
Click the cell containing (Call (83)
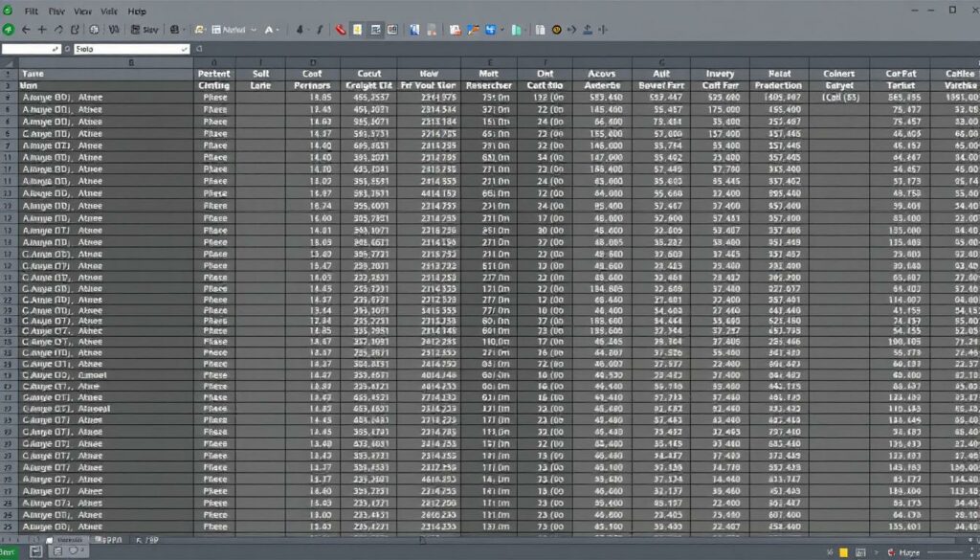coord(838,98)
